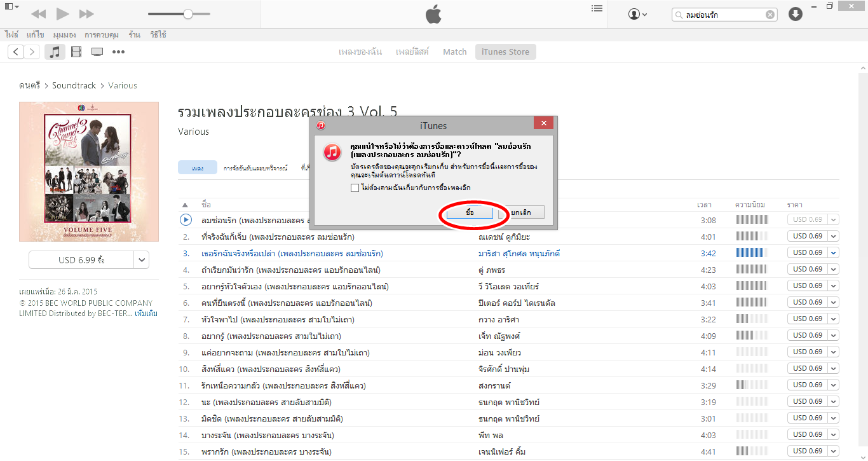The width and height of the screenshot is (868, 461).
Task: Select the iTunes Store tab
Action: pos(505,52)
